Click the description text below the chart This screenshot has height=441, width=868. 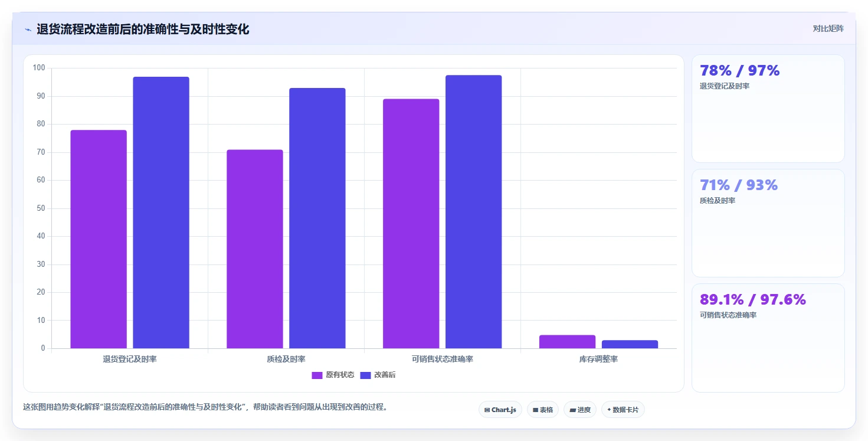coord(205,407)
